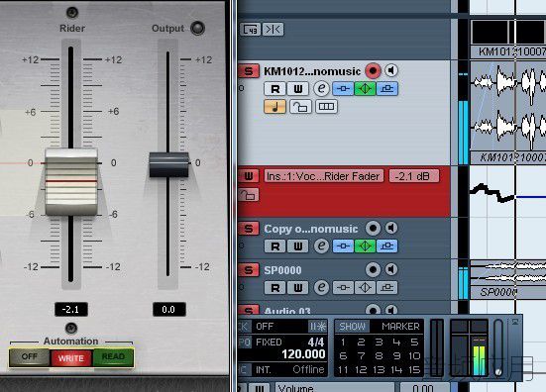Click the SHOW markers tab

tap(352, 327)
